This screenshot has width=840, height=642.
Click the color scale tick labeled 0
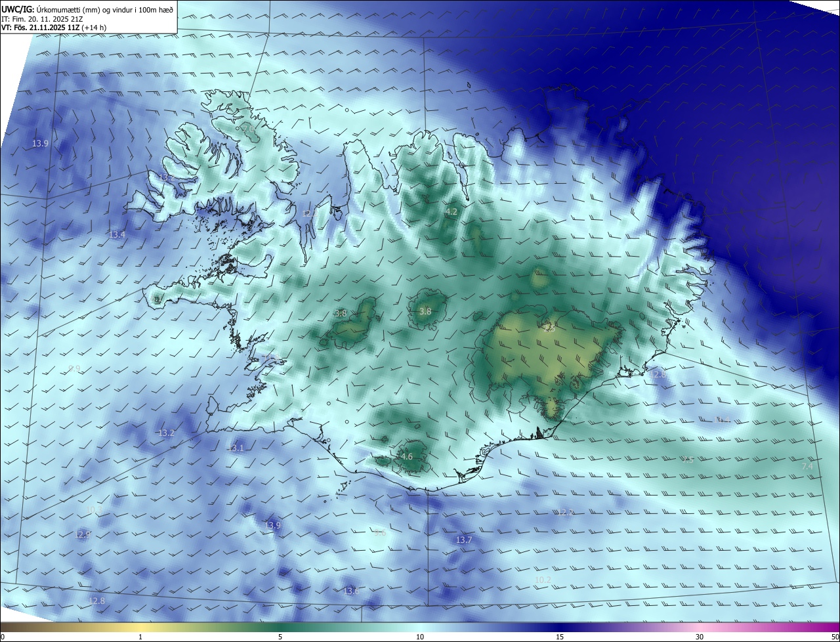pos(3,637)
